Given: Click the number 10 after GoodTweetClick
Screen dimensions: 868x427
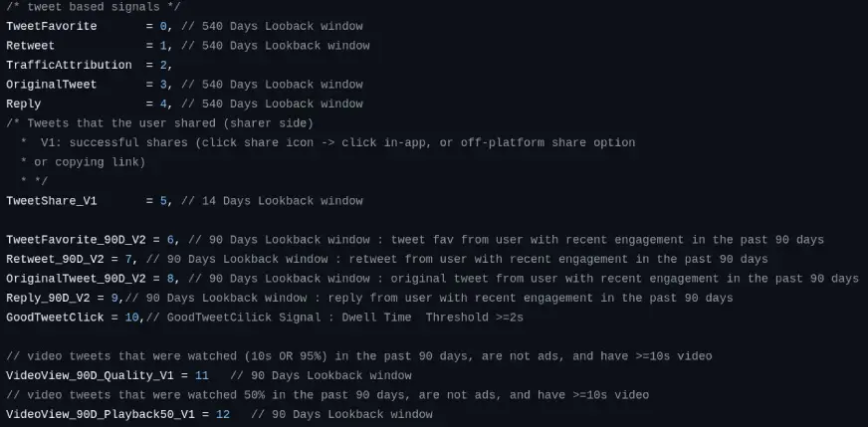Looking at the screenshot, I should tap(131, 318).
